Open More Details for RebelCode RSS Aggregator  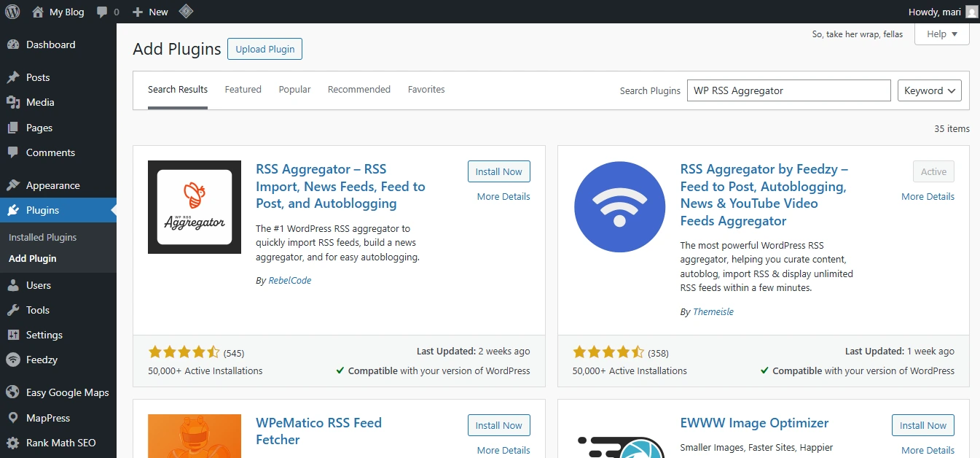point(503,196)
